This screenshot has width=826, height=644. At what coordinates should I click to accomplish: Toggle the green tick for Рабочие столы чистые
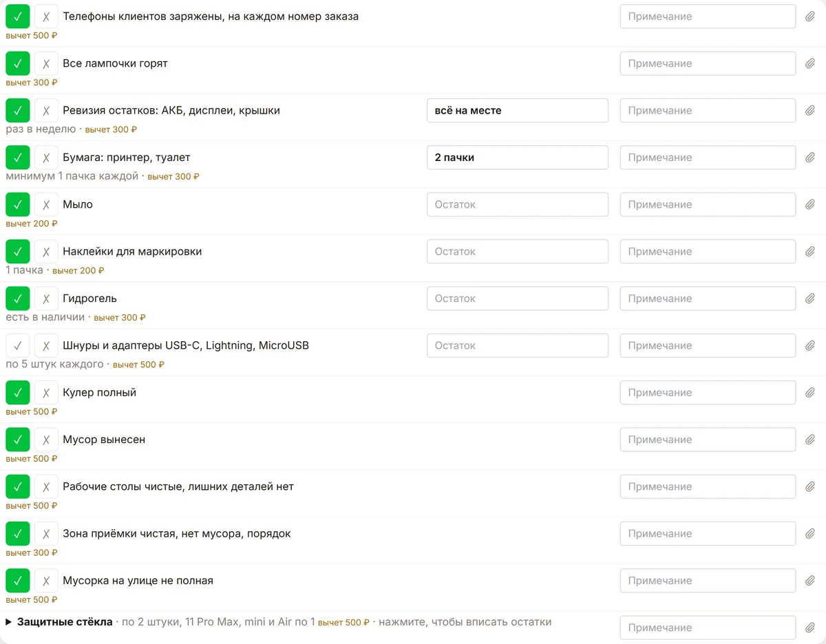(18, 486)
